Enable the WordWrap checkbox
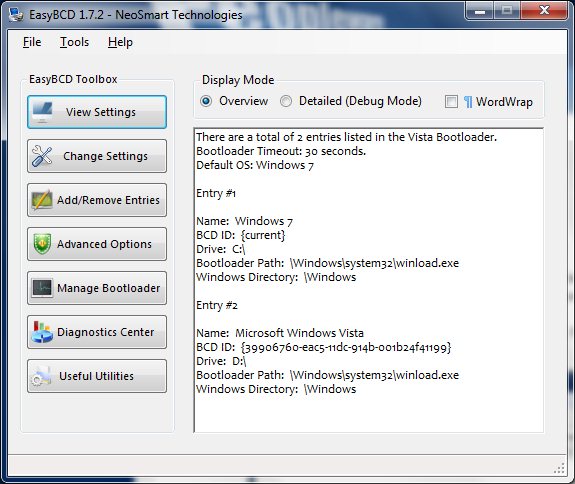 tap(451, 102)
